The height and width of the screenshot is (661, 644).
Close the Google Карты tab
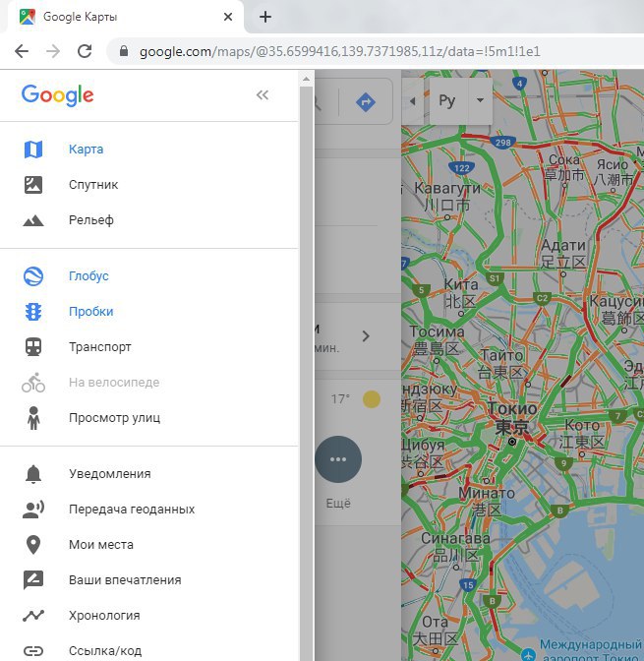(228, 17)
